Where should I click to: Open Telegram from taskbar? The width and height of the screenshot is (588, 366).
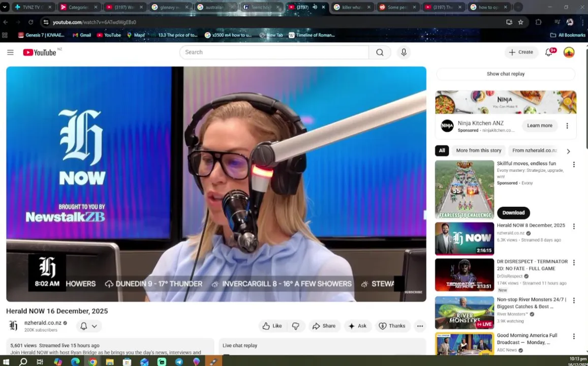click(179, 361)
